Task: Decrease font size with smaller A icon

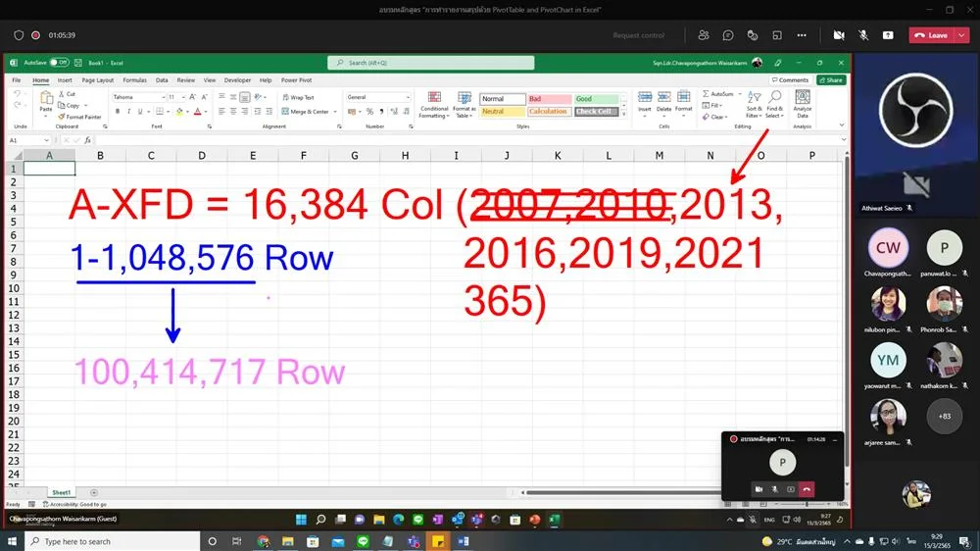Action: pos(204,97)
